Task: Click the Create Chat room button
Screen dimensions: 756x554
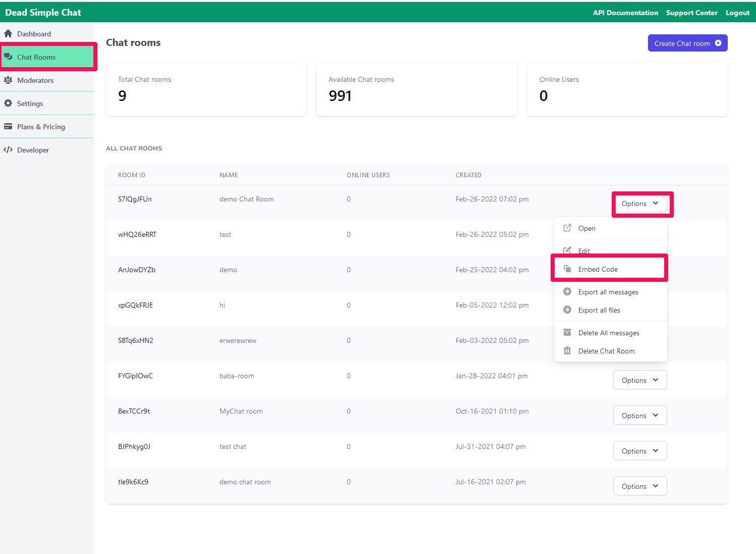Action: (x=687, y=43)
